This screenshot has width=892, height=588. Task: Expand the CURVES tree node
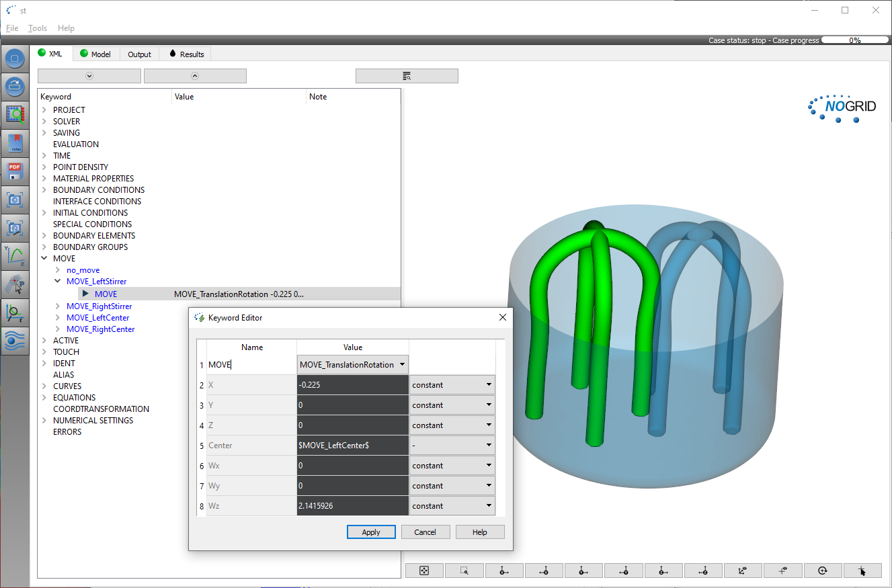(44, 386)
